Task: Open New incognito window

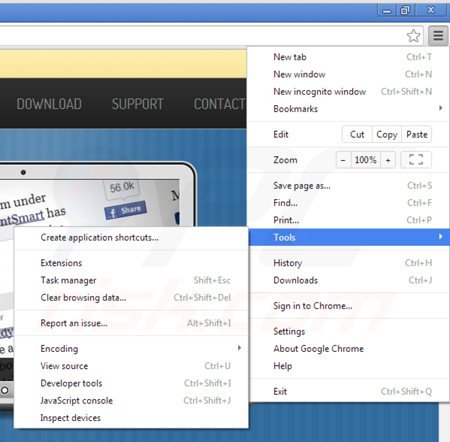Action: 349,92
